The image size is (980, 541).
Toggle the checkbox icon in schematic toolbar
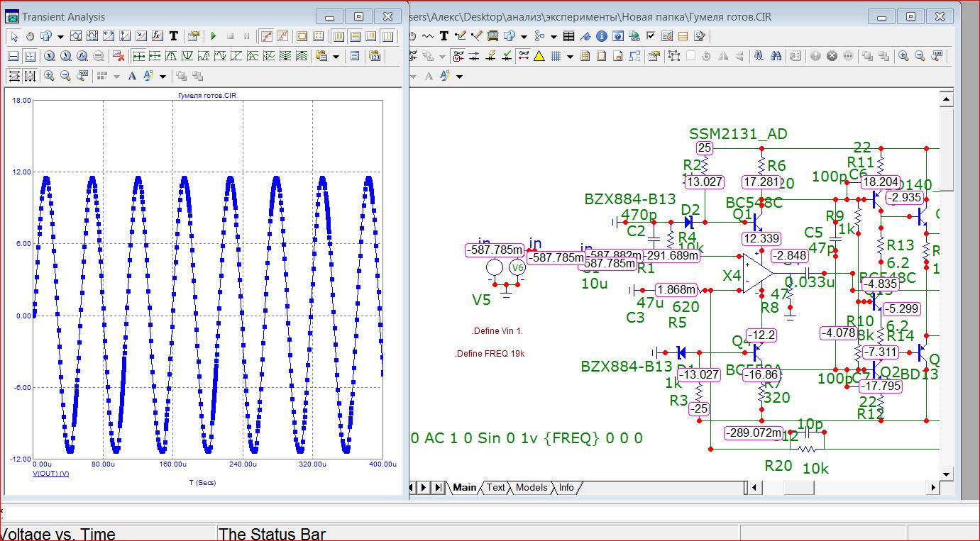tap(651, 36)
